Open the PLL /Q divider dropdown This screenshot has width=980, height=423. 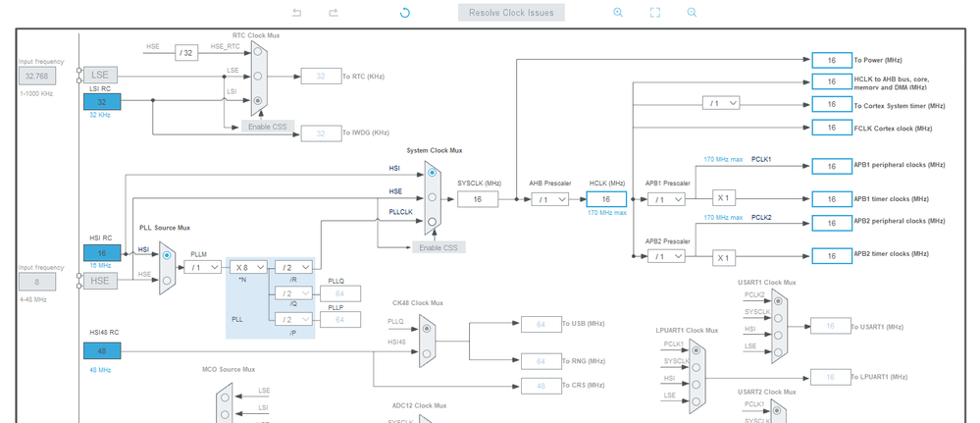(x=293, y=293)
